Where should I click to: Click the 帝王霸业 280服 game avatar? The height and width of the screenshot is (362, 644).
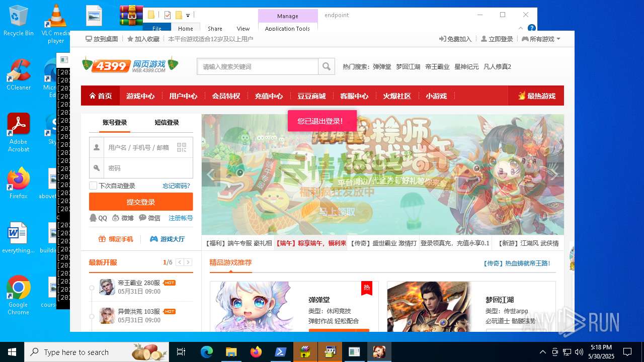107,287
